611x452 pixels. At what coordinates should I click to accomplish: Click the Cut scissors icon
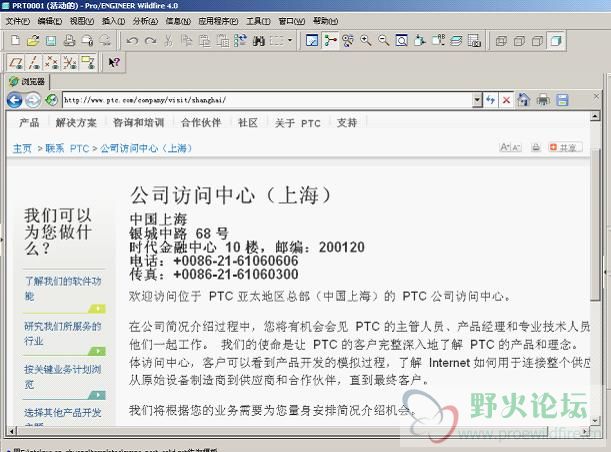click(x=168, y=41)
